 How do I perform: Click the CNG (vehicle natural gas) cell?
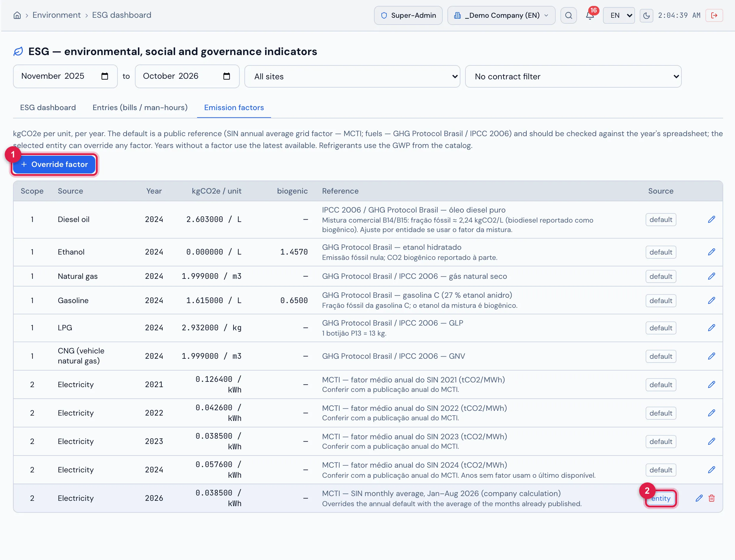[x=81, y=356]
